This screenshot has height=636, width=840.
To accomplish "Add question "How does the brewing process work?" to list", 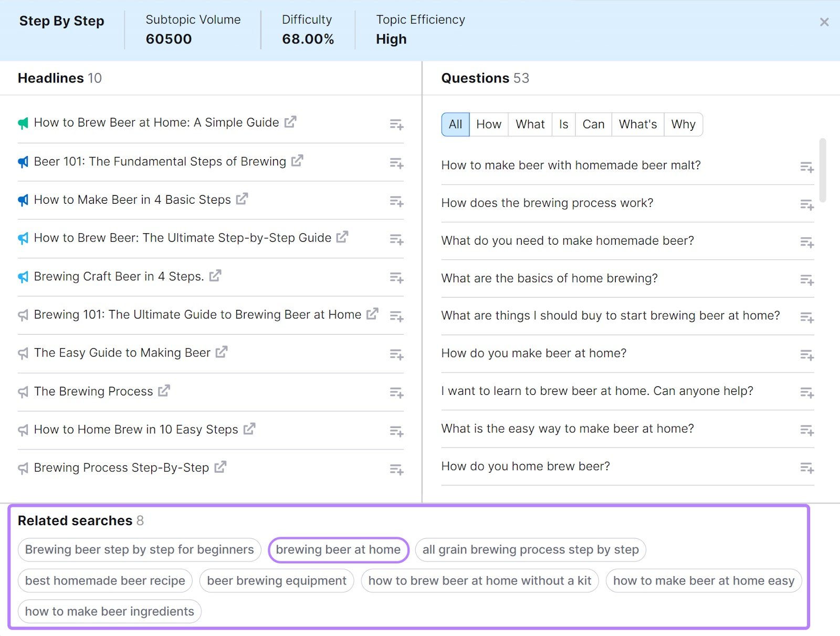I will tap(807, 204).
